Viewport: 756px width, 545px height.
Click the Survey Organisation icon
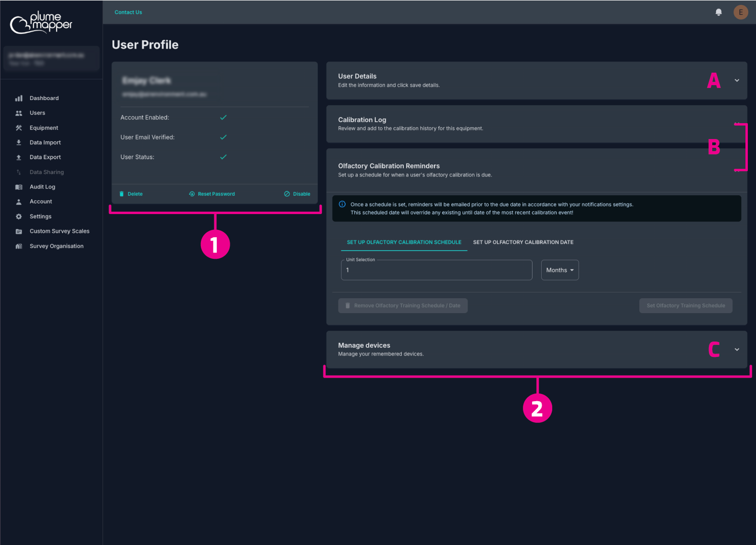[x=19, y=246]
